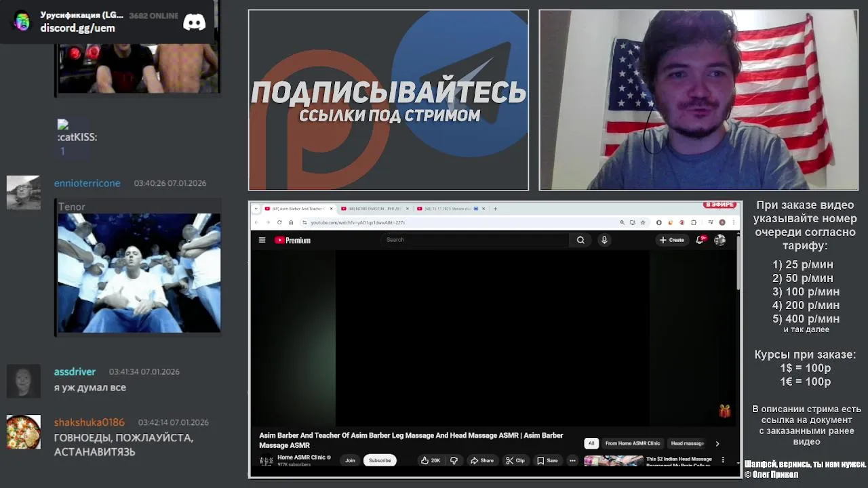Click username shakshuka0186 in chat
The height and width of the screenshot is (488, 868).
(x=90, y=422)
